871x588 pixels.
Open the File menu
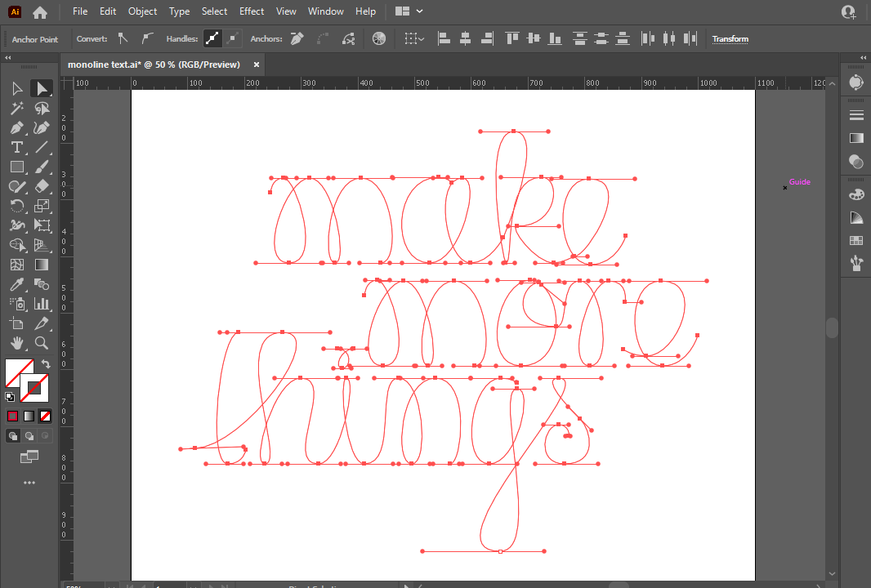pos(80,11)
